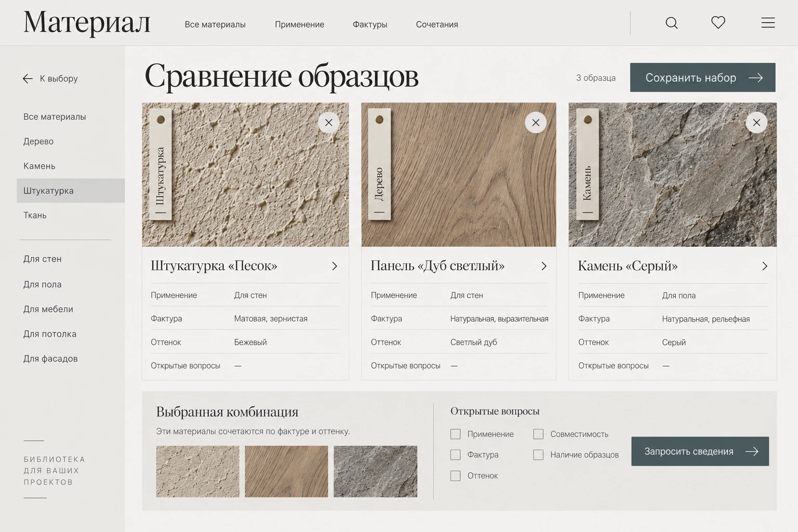Remove Камень sample with the X icon
This screenshot has width=798, height=532.
coord(756,123)
